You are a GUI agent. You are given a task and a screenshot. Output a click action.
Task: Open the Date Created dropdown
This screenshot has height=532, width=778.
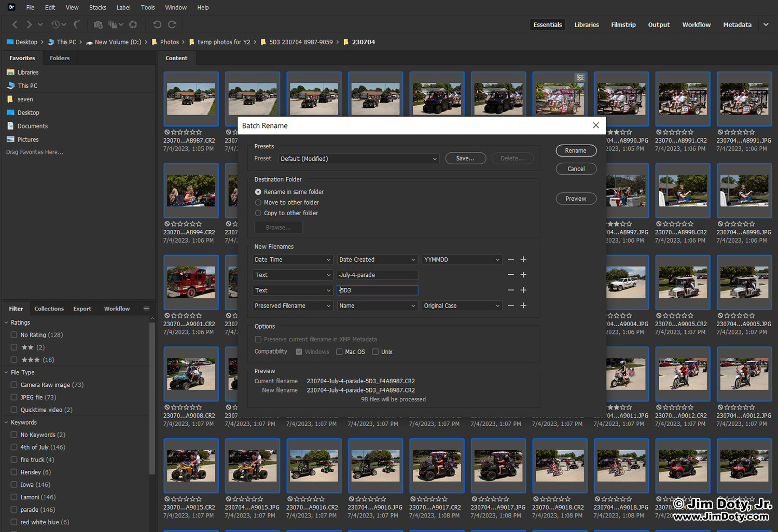[x=378, y=259]
